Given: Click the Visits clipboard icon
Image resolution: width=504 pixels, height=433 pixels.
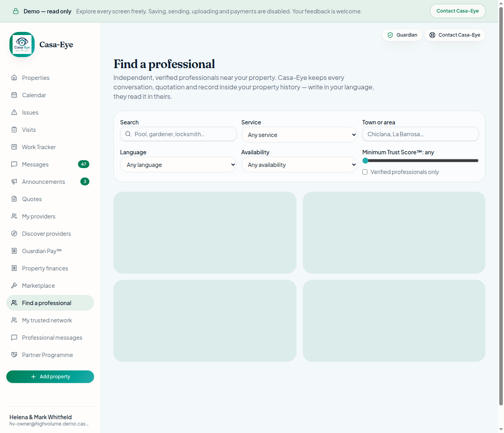Looking at the screenshot, I should (14, 130).
